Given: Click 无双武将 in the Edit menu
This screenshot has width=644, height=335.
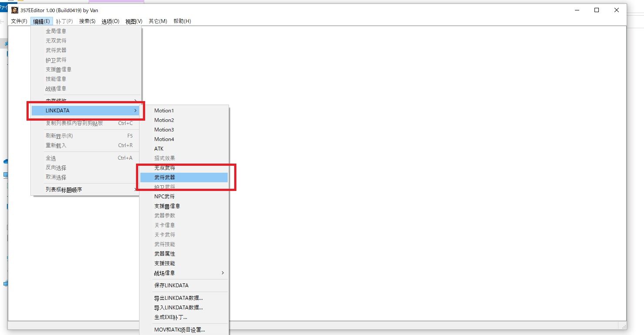Looking at the screenshot, I should [x=86, y=41].
